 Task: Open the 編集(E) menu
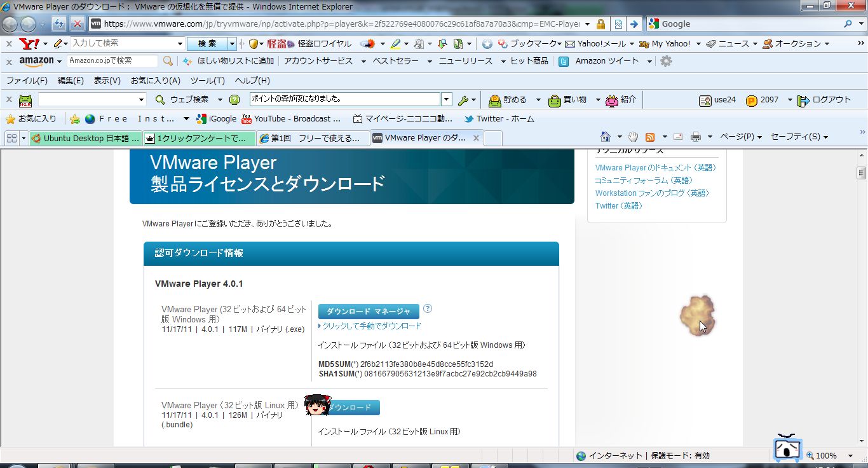pos(71,81)
